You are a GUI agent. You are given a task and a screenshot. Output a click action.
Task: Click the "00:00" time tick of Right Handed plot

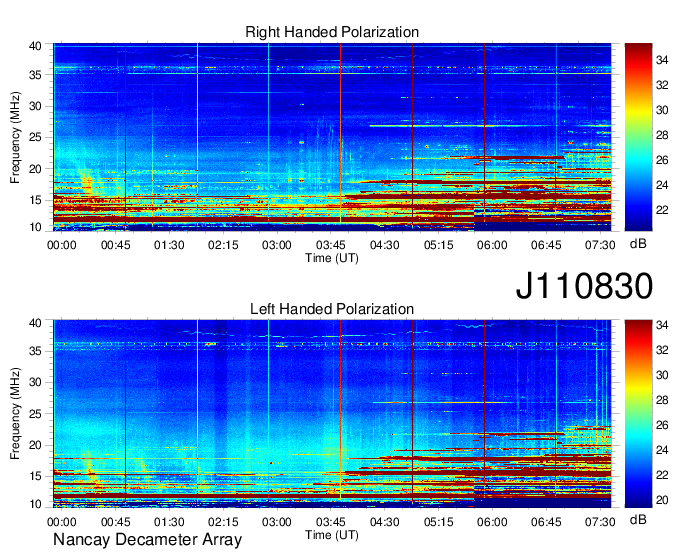(x=62, y=245)
